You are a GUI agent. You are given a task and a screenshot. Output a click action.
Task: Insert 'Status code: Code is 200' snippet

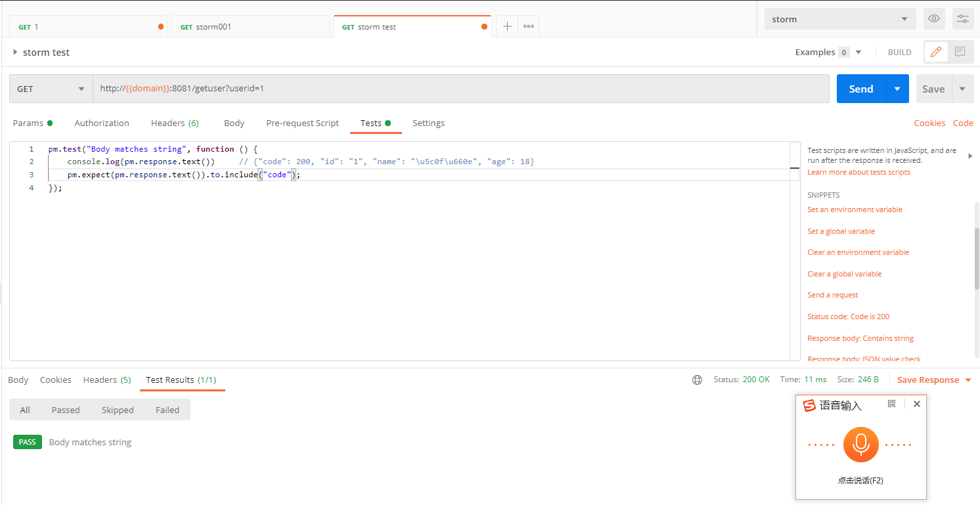pos(848,317)
